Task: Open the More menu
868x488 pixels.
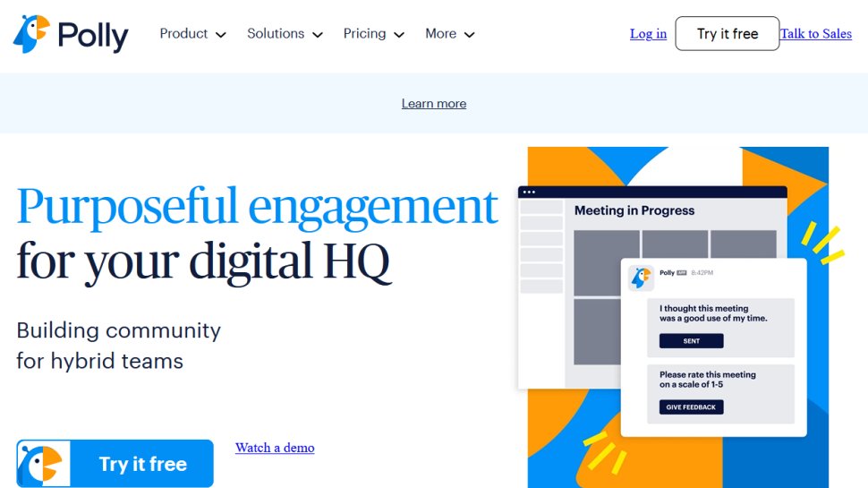Action: tap(440, 34)
